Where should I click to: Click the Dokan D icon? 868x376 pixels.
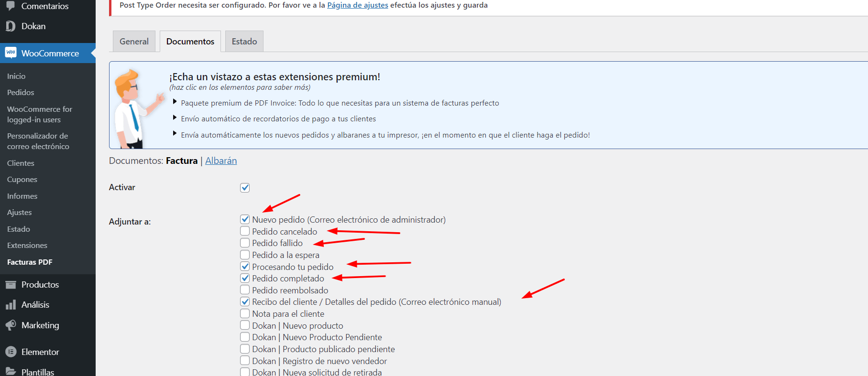click(11, 26)
